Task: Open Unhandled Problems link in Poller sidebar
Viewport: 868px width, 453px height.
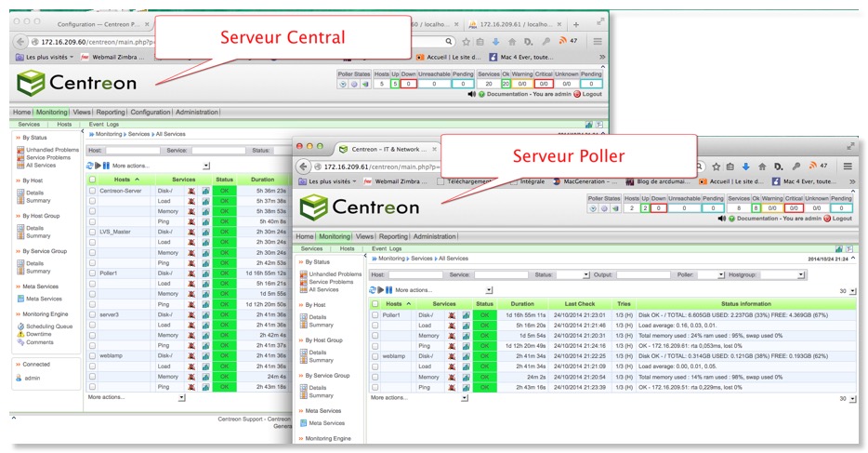Action: [x=335, y=274]
